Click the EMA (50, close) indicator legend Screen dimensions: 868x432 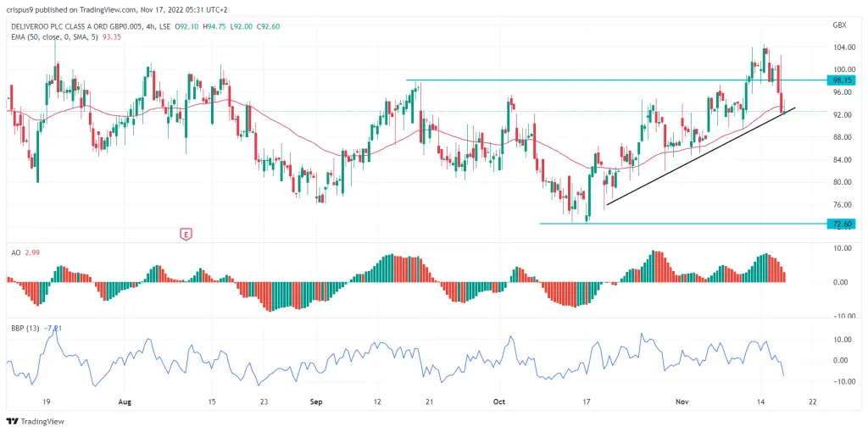click(x=64, y=36)
